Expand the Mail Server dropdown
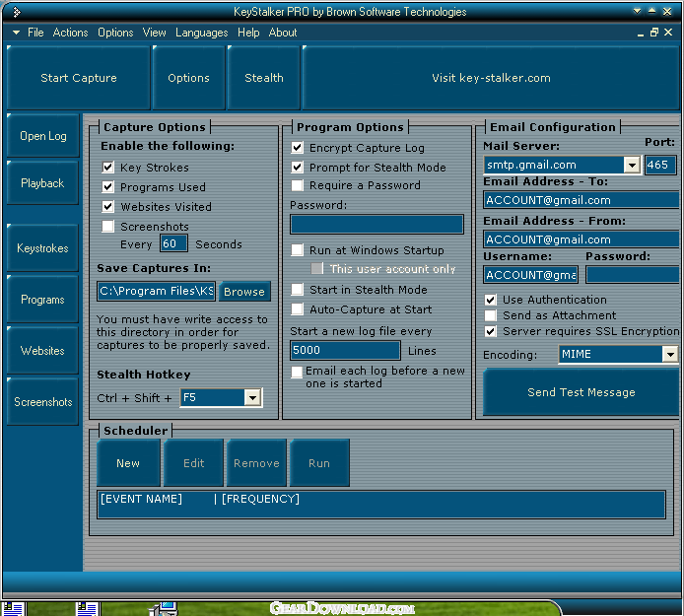 632,165
